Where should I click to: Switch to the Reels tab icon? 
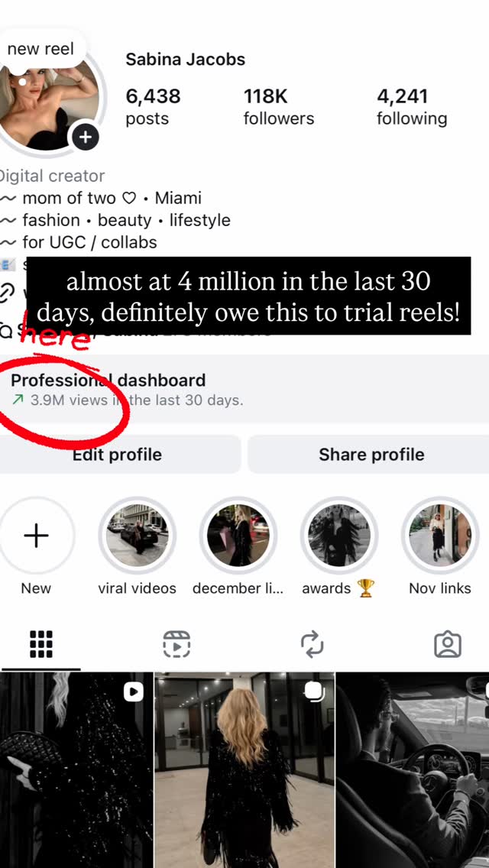point(176,644)
